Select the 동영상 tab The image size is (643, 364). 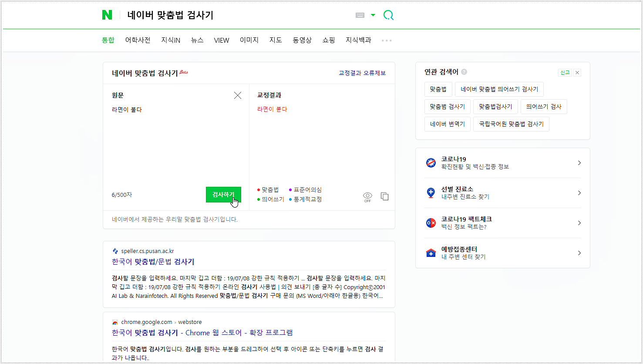click(302, 40)
